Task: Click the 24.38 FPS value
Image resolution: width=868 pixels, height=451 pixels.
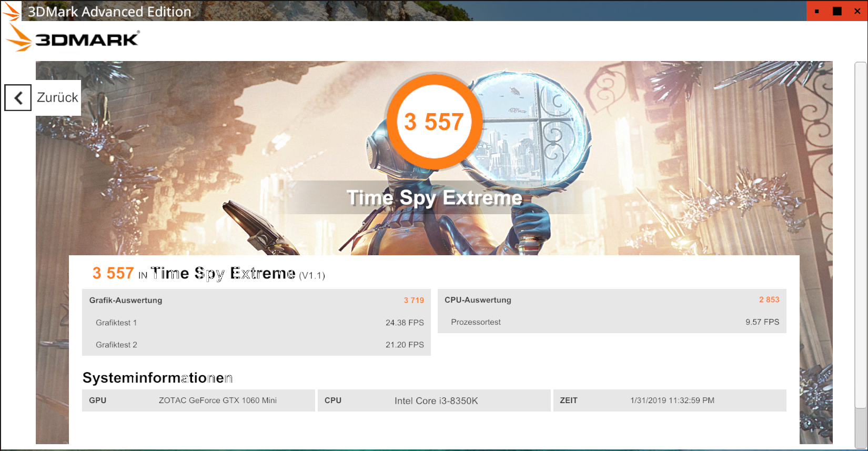Action: click(405, 323)
